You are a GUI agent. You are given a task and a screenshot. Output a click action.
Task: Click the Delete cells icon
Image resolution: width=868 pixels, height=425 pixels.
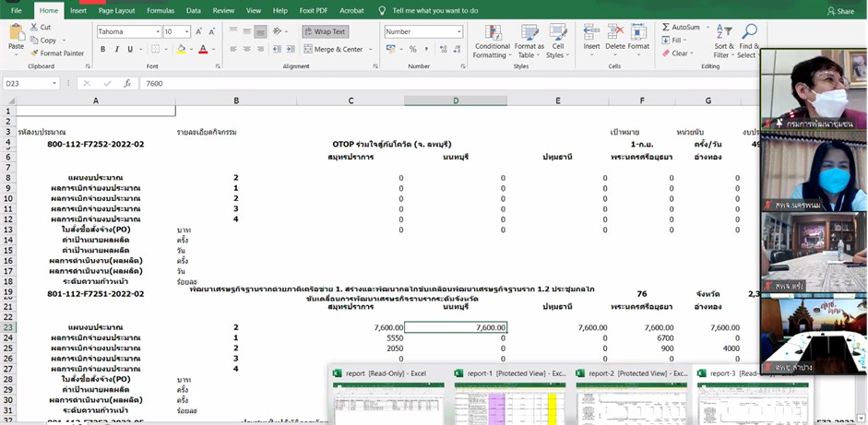[x=615, y=32]
